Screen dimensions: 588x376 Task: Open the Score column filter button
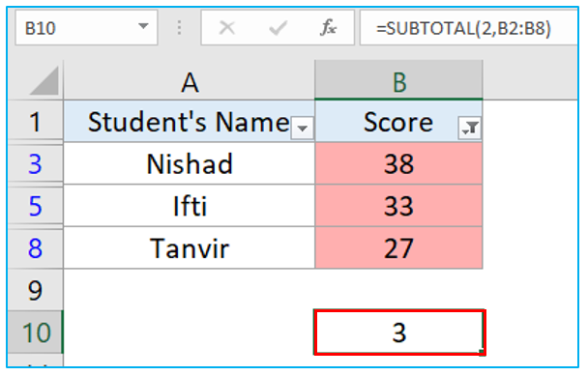[x=469, y=129]
